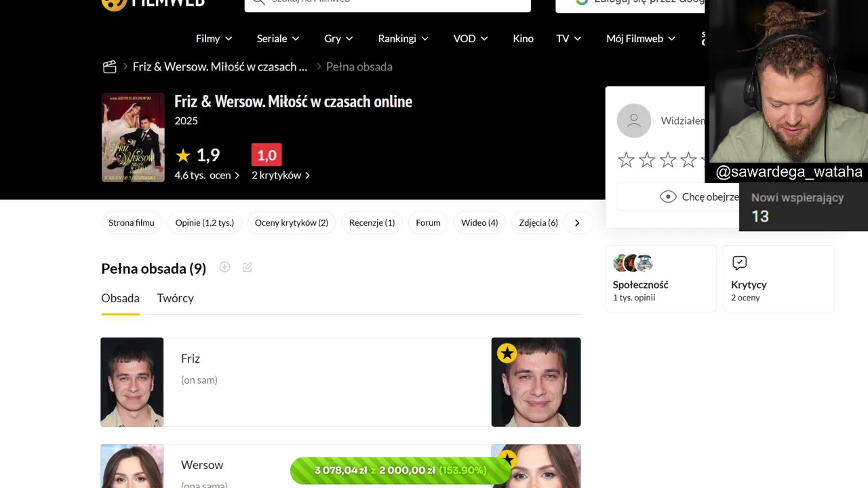Rate the film with the fourth star
868x488 pixels.
pos(688,160)
